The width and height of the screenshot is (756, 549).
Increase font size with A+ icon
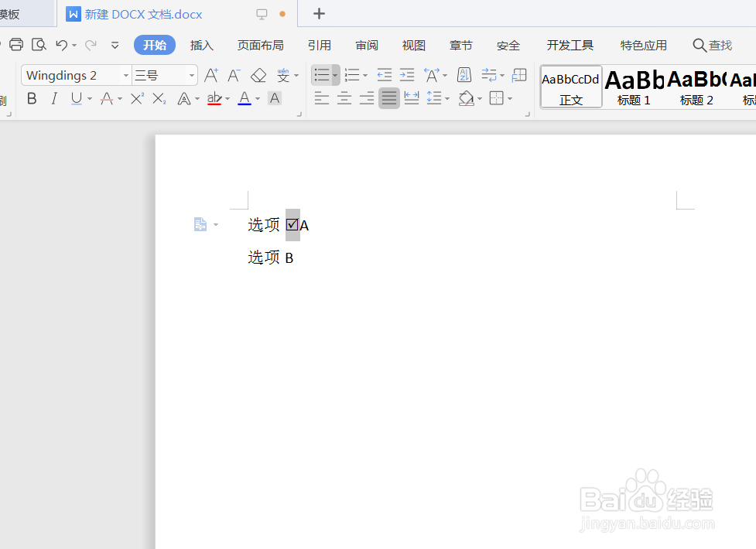point(211,75)
